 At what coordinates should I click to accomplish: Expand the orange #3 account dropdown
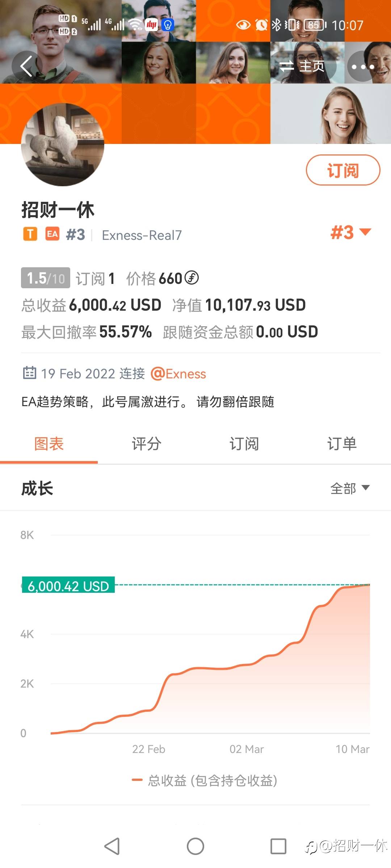[x=350, y=232]
